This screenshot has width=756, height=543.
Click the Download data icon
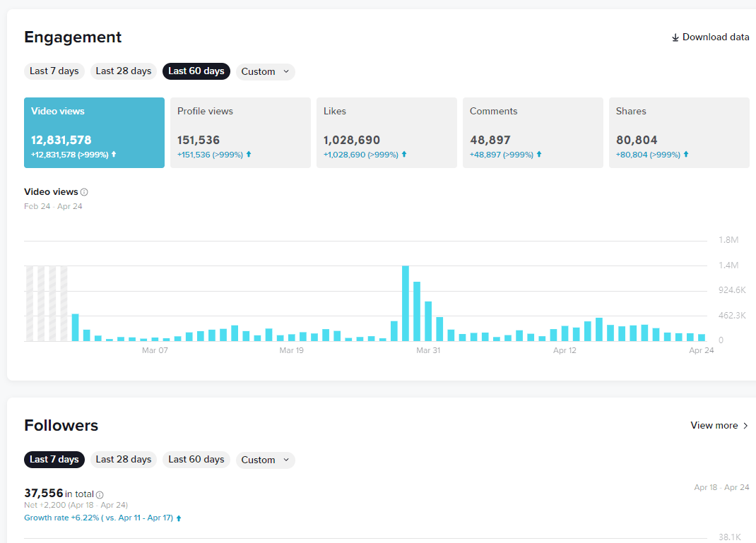tap(675, 37)
